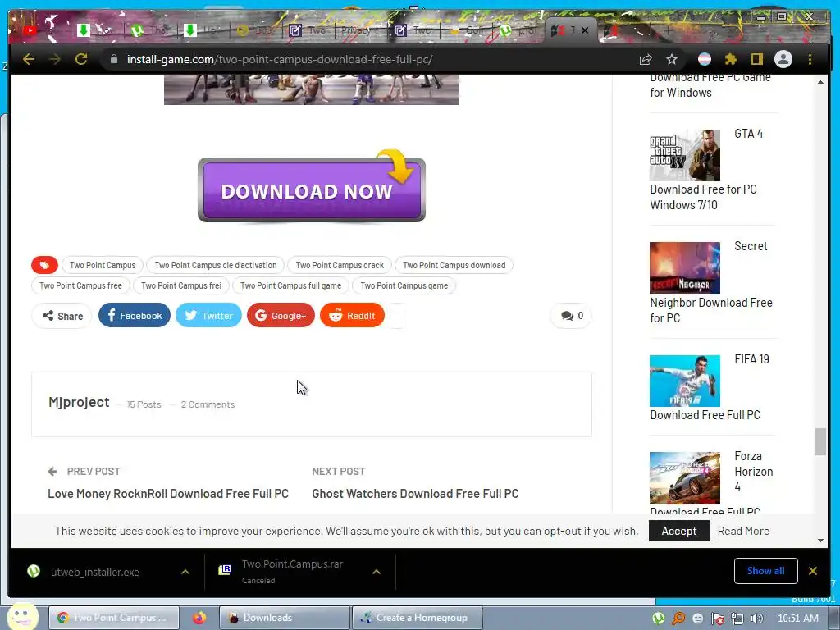Open 'Two Point Campus cle d'activation' tag
This screenshot has height=630, width=840.
click(216, 265)
